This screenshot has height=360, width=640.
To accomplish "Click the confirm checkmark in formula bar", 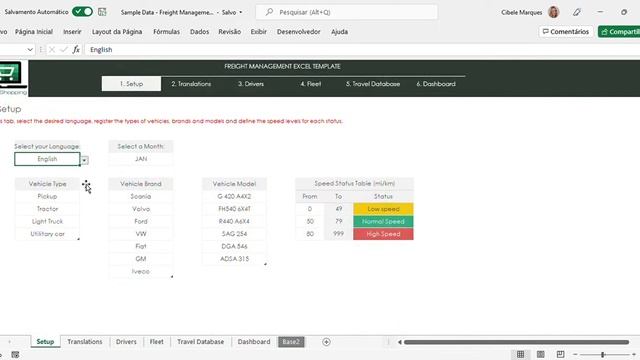I will coord(64,50).
